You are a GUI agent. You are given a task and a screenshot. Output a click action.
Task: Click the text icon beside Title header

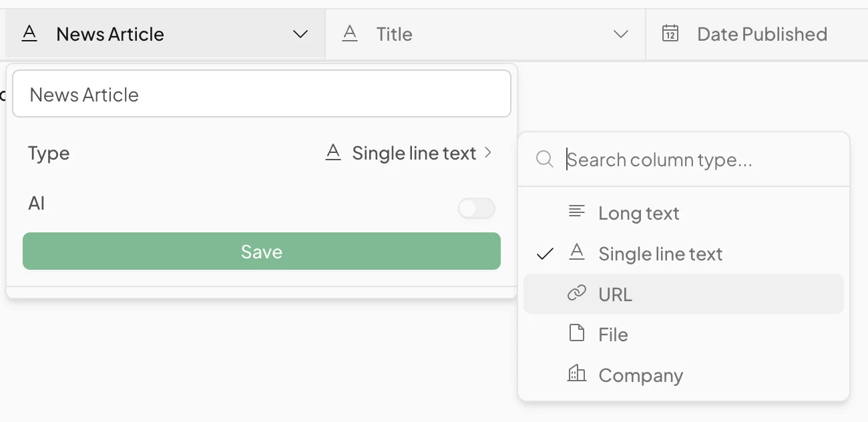(350, 34)
